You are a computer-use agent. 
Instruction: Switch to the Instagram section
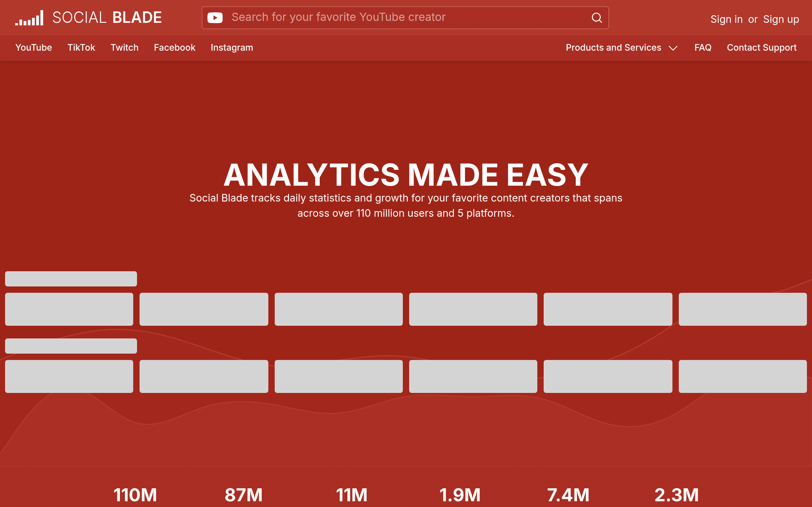(232, 48)
